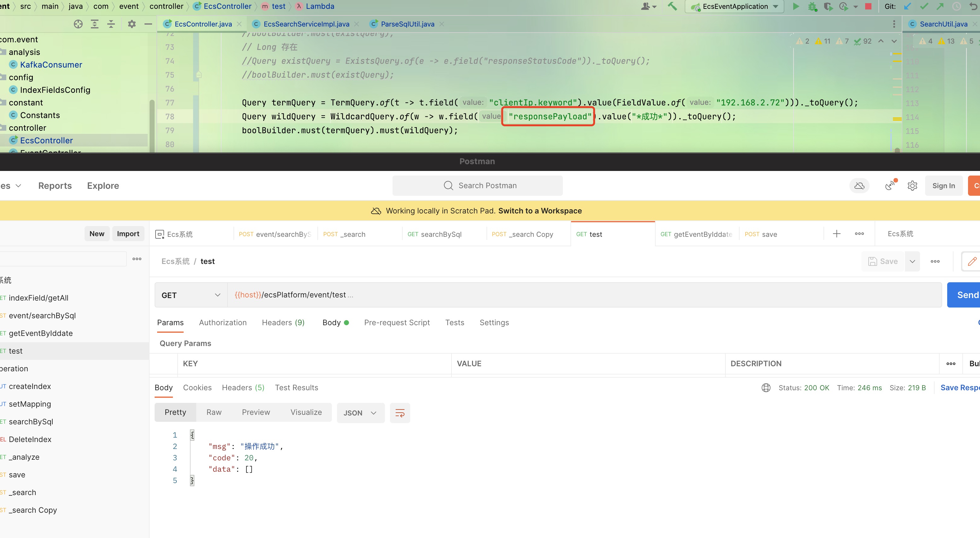This screenshot has width=980, height=538.
Task: Open the request Body tab
Action: [x=335, y=322]
